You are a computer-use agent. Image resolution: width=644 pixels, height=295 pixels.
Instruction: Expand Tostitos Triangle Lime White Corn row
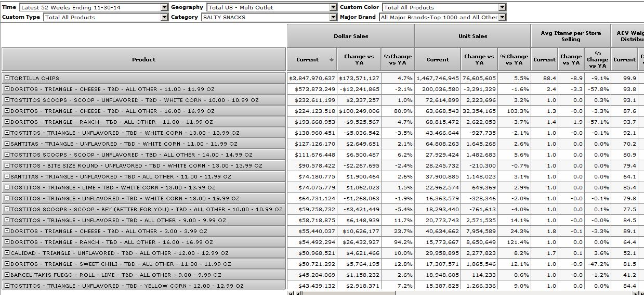[7, 187]
